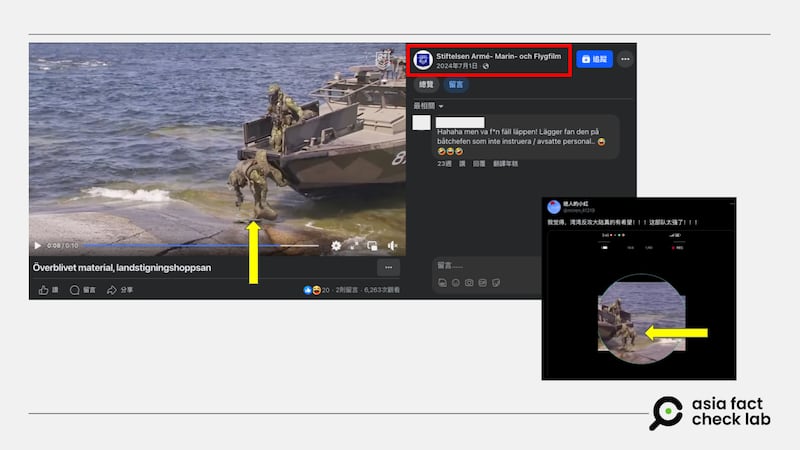This screenshot has height=450, width=800.
Task: Expand video to fullscreen
Action: pos(354,245)
